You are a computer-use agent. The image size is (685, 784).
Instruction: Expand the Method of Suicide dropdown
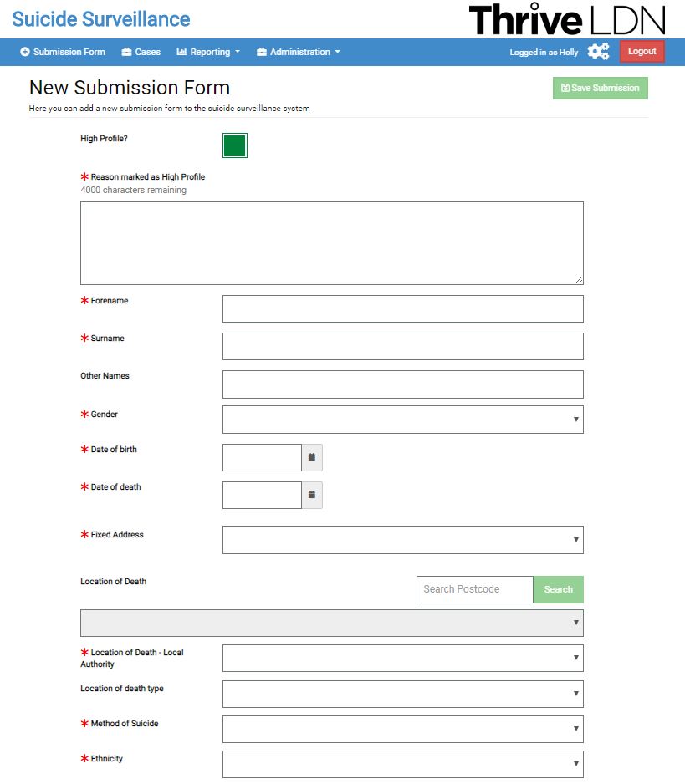pyautogui.click(x=402, y=729)
